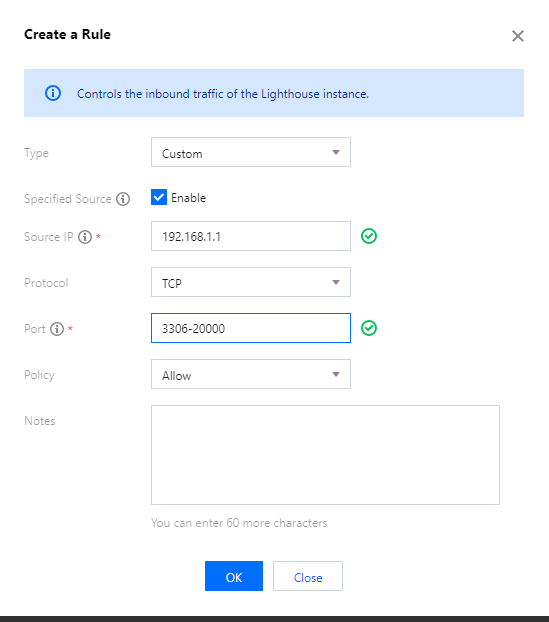Click into Port field showing 3306-20000
Screen dimensions: 549x622
pos(251,328)
